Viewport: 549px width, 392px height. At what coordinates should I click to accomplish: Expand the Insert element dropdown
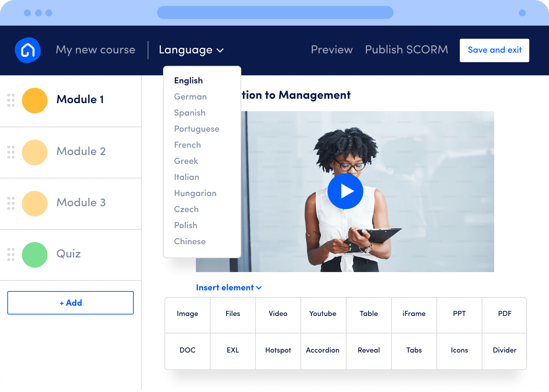tap(229, 288)
